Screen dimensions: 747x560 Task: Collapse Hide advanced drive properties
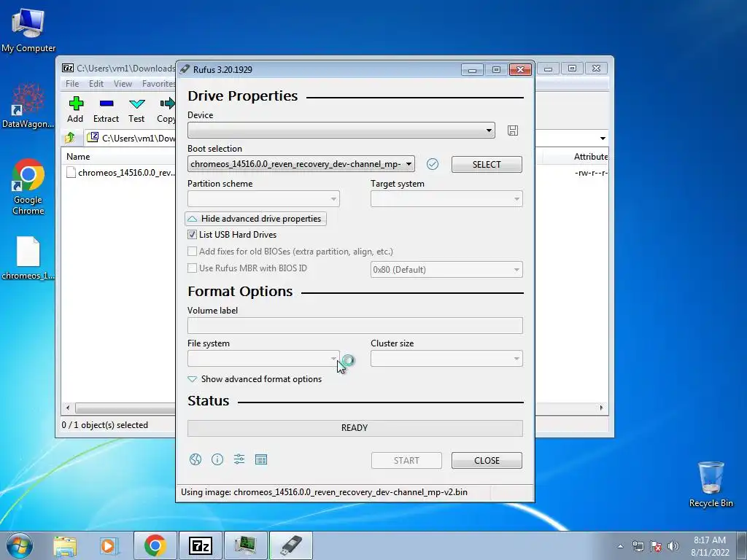255,219
